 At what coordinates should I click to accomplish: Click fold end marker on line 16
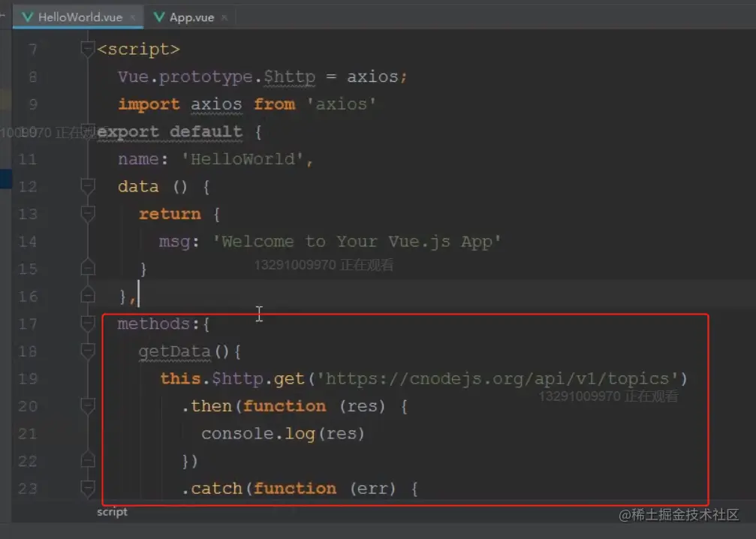click(x=88, y=295)
